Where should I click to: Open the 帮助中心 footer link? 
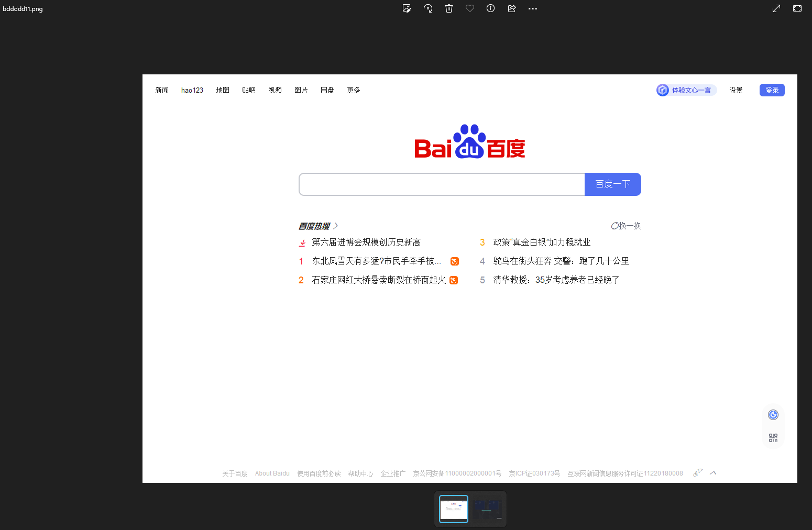click(x=360, y=473)
